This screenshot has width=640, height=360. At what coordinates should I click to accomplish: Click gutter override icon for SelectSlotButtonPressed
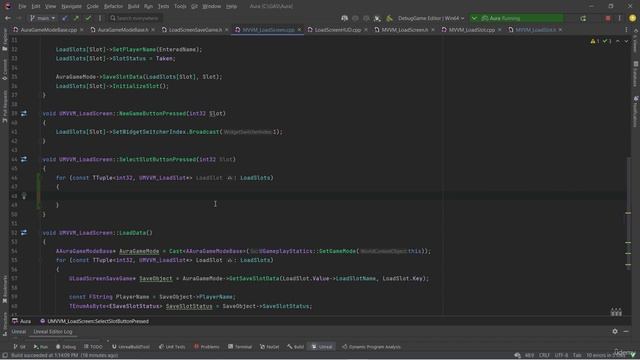tap(24, 159)
